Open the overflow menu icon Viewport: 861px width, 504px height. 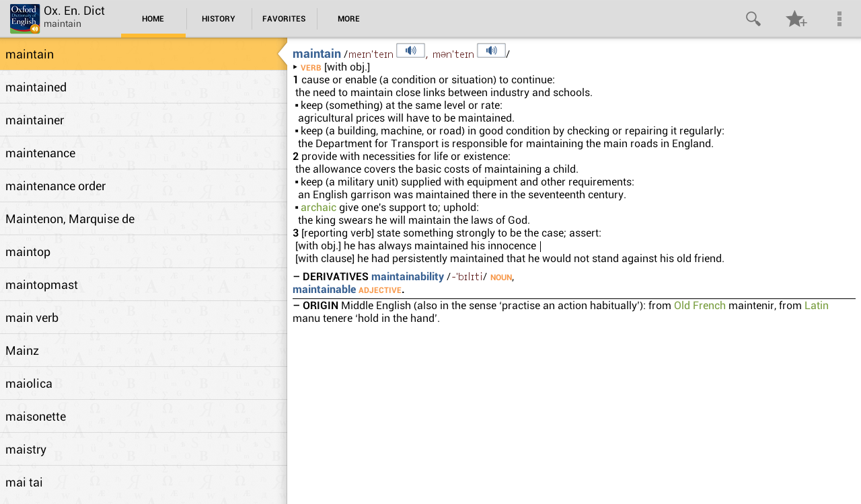coord(839,18)
